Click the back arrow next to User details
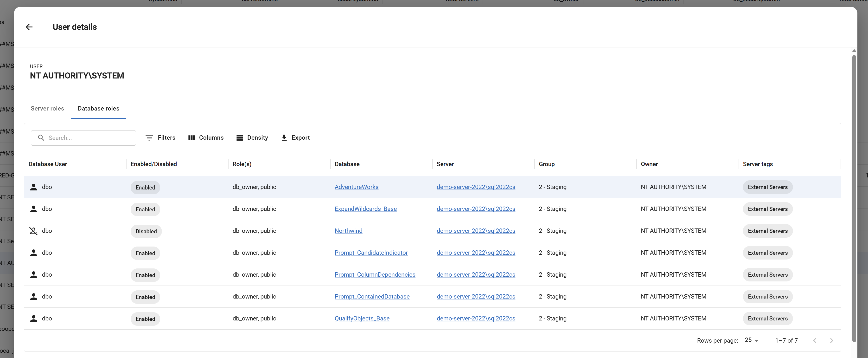868x358 pixels. click(29, 27)
